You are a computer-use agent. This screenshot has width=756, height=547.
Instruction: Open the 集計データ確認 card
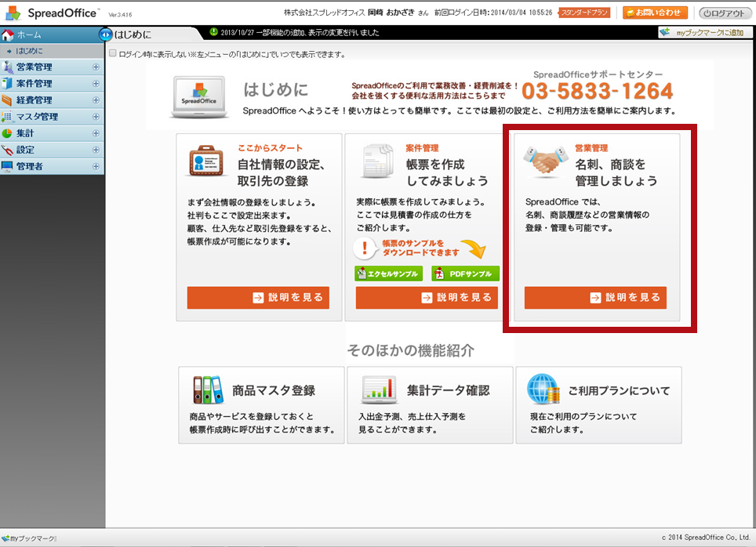point(430,405)
